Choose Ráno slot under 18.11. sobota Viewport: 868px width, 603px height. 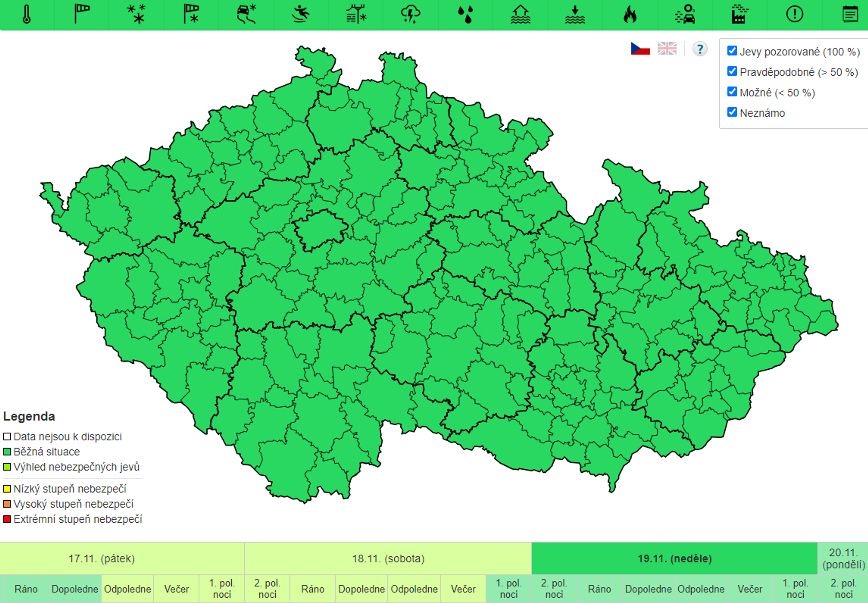click(313, 589)
